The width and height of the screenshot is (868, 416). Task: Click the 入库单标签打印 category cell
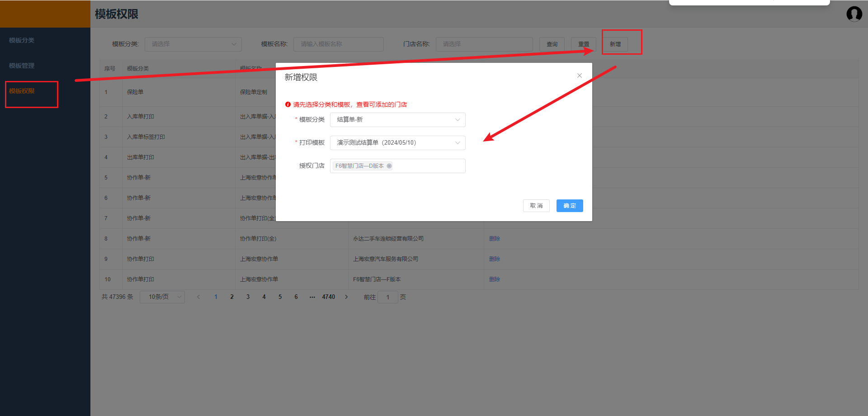coord(179,137)
